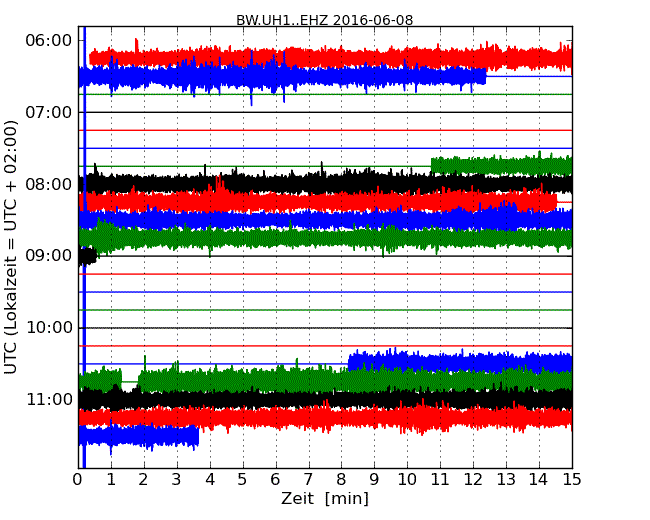Click the 5 tick on the x-axis
This screenshot has height=520, width=650.
(243, 480)
